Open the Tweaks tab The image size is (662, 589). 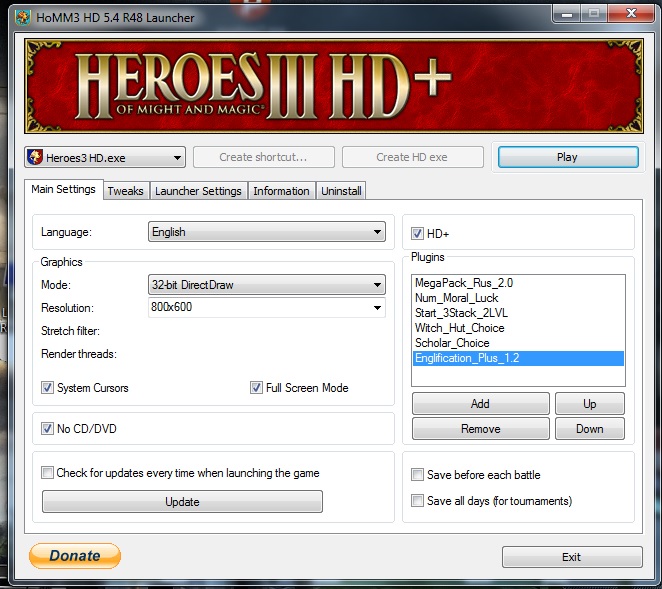coord(126,191)
